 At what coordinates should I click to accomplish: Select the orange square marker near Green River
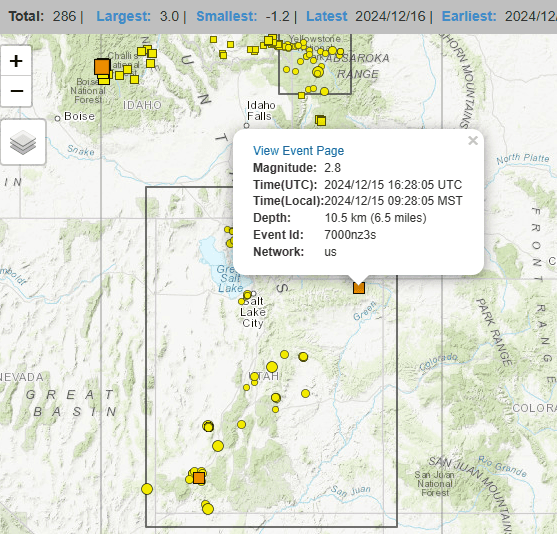[359, 287]
